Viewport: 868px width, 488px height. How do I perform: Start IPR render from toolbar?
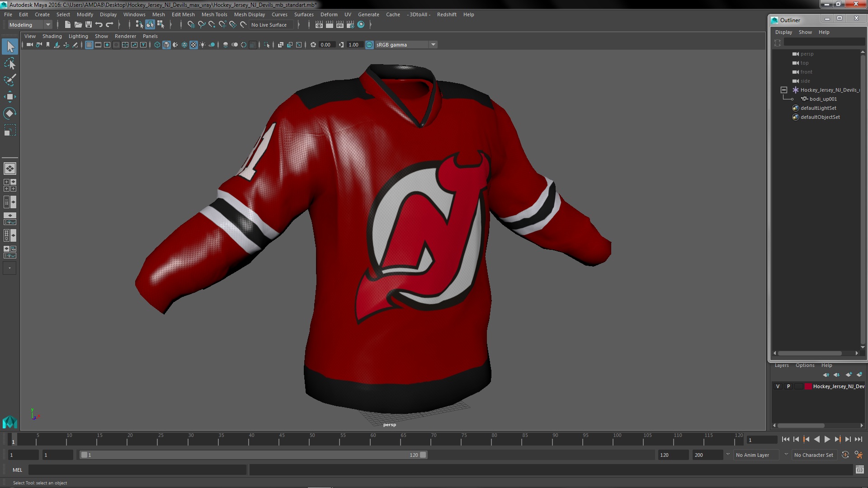point(340,25)
